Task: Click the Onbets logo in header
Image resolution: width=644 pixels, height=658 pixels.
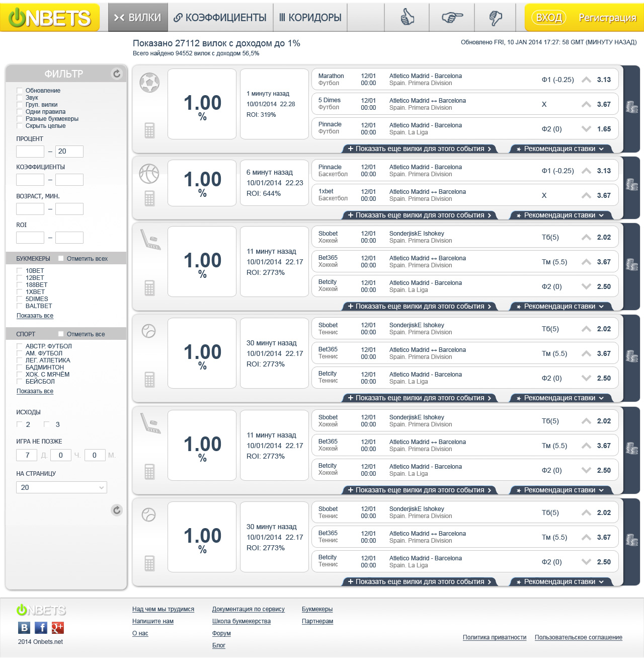Action: tap(50, 18)
